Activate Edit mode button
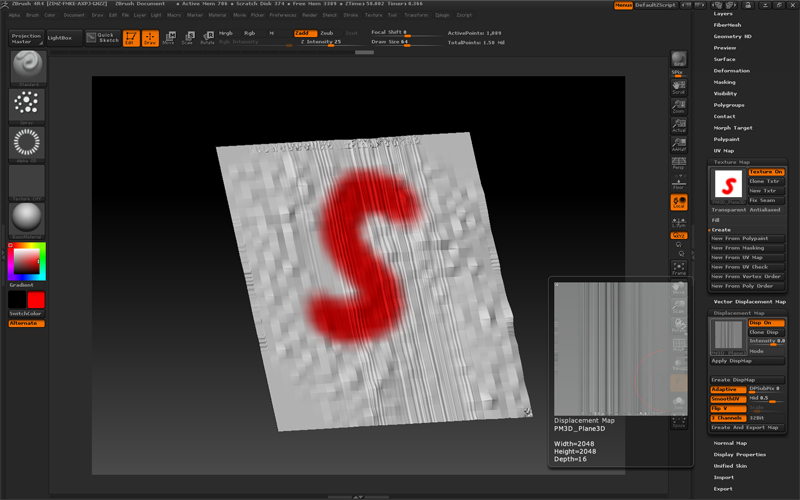800x500 pixels. (x=131, y=38)
